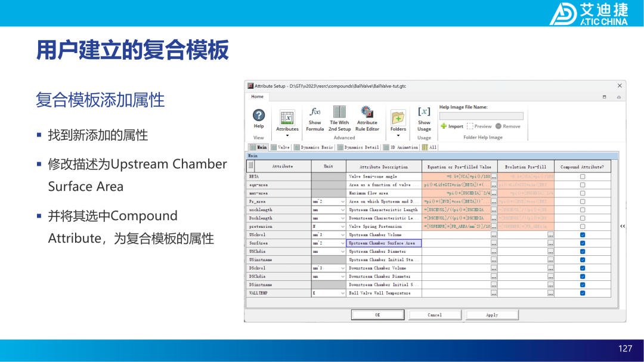Open evolution pre-fill ellipsis for WALLTEMP
This screenshot has height=362, width=644.
coord(550,293)
